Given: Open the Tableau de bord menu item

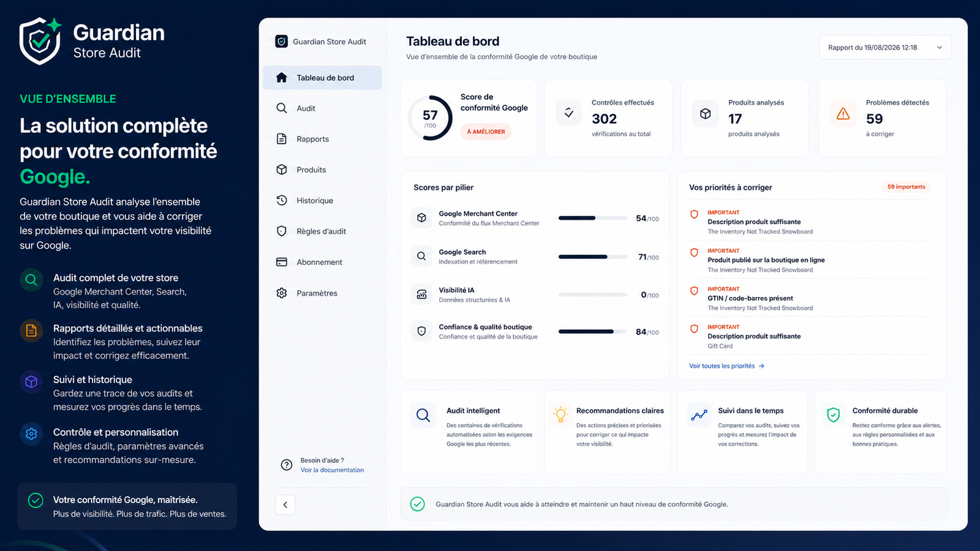Looking at the screenshot, I should (x=322, y=78).
